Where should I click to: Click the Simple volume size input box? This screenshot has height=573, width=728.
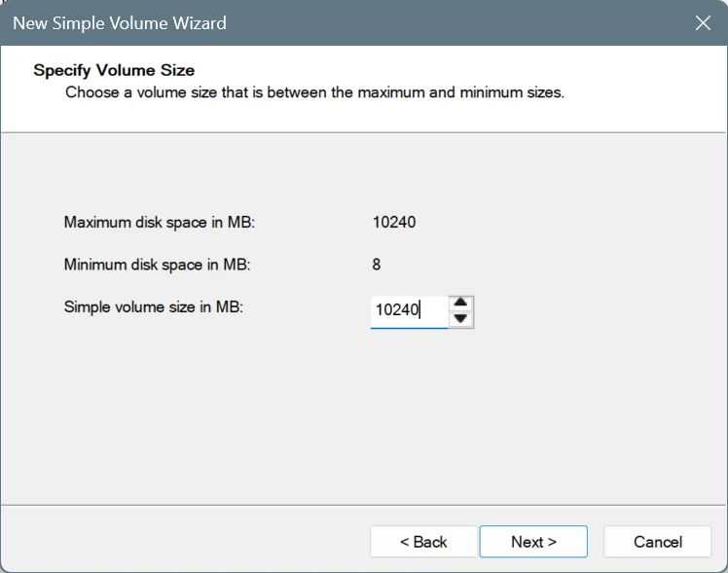point(409,311)
